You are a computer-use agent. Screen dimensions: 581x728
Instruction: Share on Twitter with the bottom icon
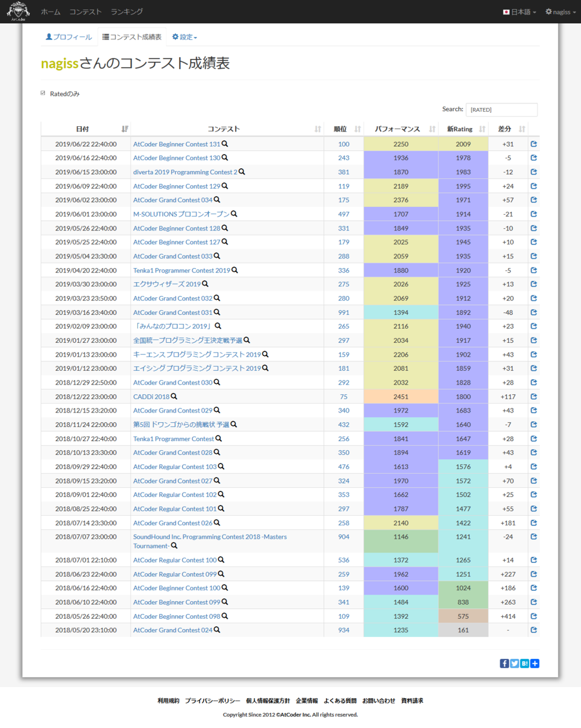click(x=515, y=663)
